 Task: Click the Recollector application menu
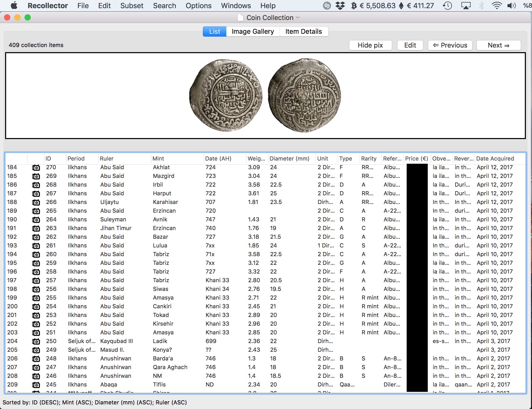[x=48, y=6]
